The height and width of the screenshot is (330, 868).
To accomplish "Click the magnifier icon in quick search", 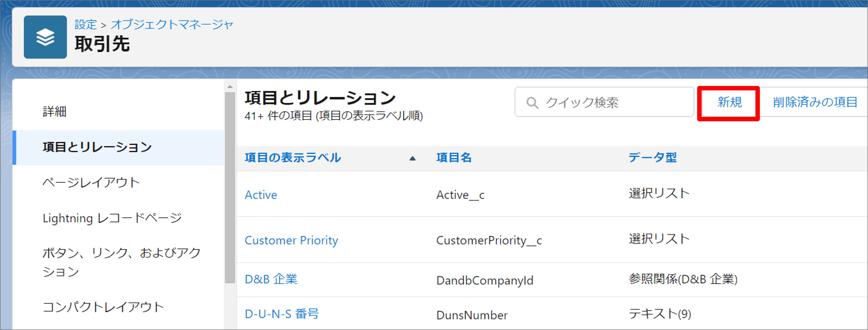I will pos(533,103).
